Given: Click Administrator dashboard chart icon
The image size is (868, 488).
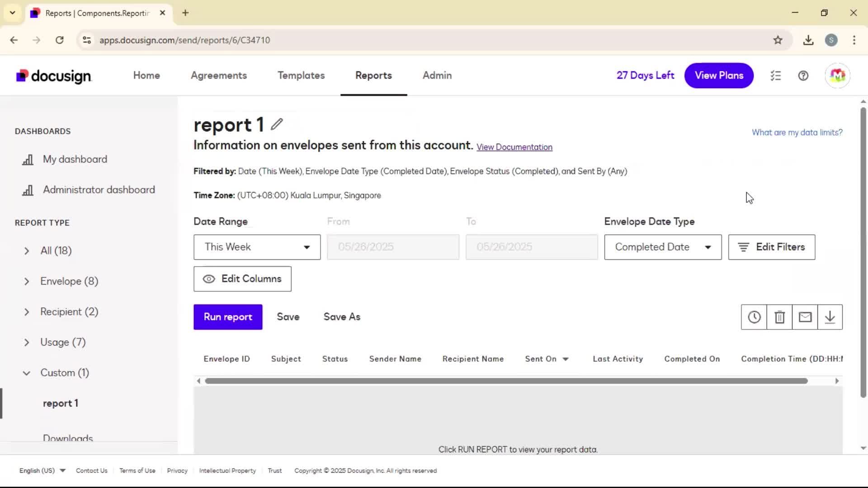Looking at the screenshot, I should coord(28,190).
